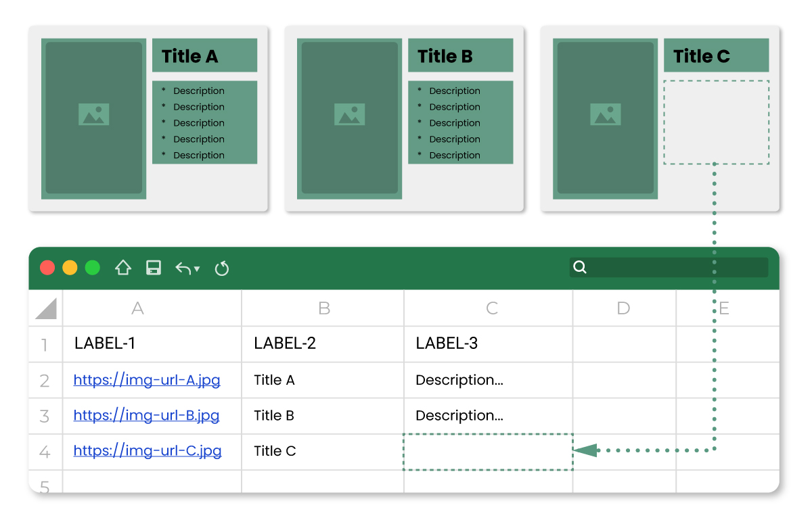
Task: Click the Redo circular arrow icon
Action: pos(222,268)
